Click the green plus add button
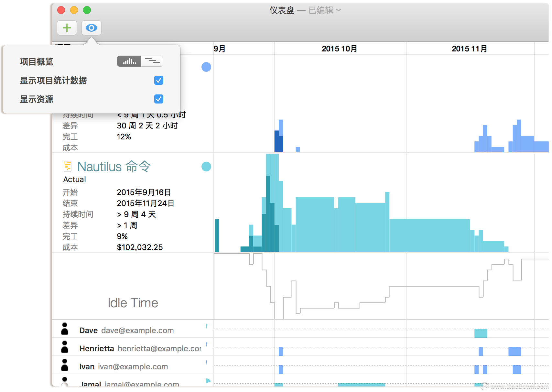Viewport: 552px width, 392px height. pyautogui.click(x=67, y=28)
